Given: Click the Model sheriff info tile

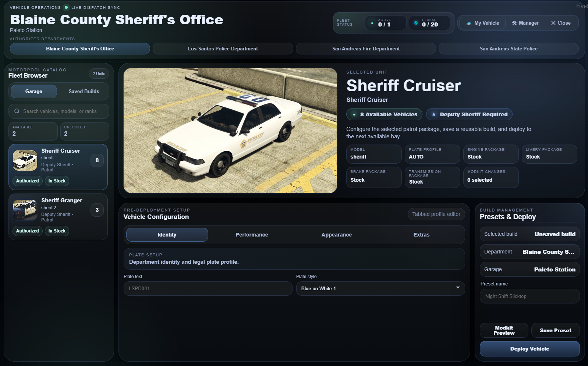Looking at the screenshot, I should pos(374,154).
